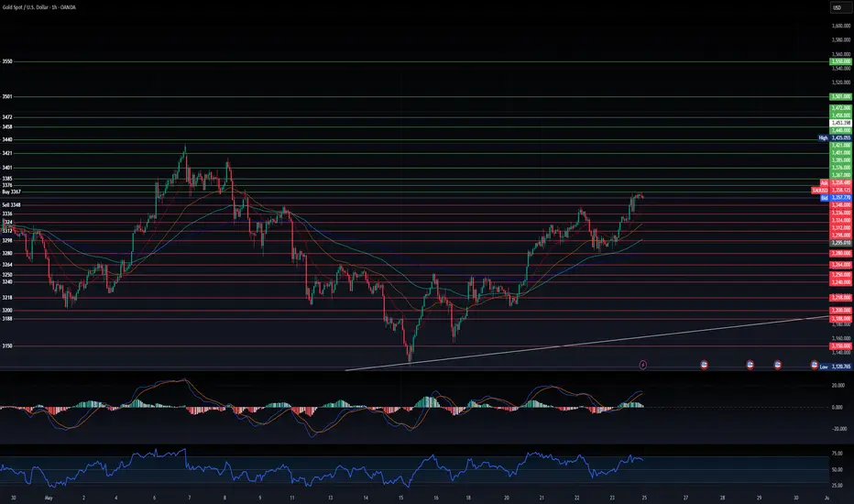Select the grey 3,295.010 price axis label
Viewport: 854px width, 504px height.
(x=840, y=243)
